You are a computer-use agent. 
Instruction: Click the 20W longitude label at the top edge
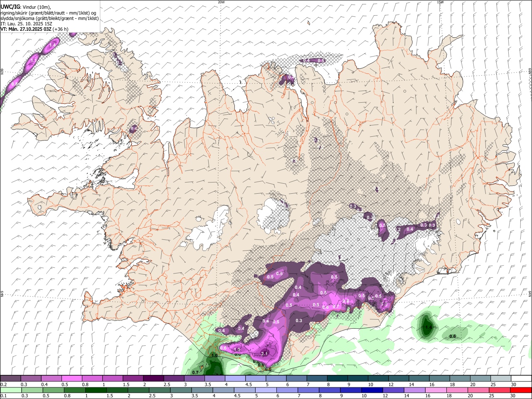coord(221,2)
